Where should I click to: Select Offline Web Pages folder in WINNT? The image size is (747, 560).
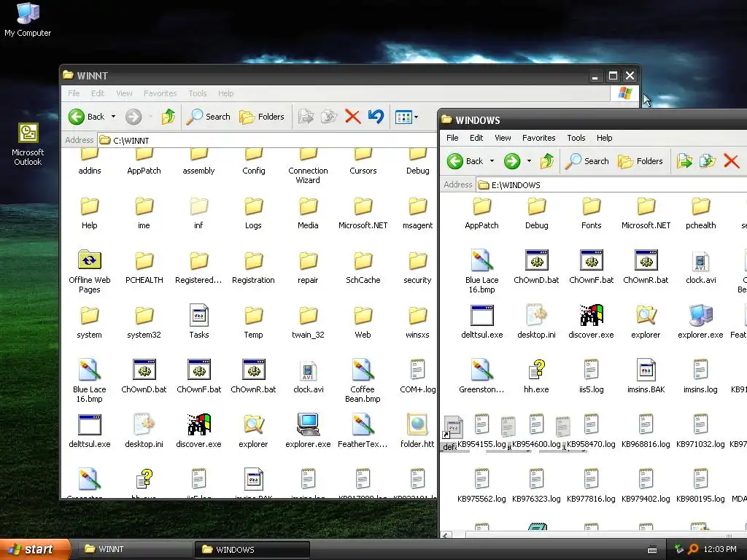(90, 271)
